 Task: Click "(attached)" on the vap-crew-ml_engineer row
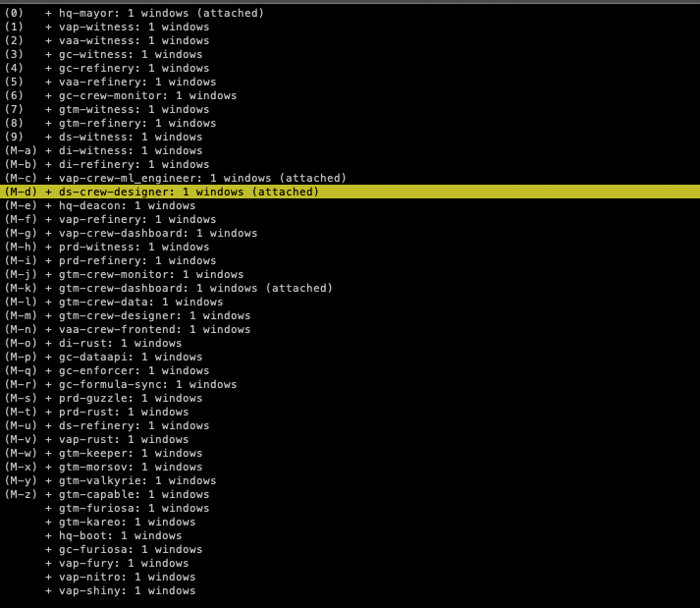coord(313,178)
